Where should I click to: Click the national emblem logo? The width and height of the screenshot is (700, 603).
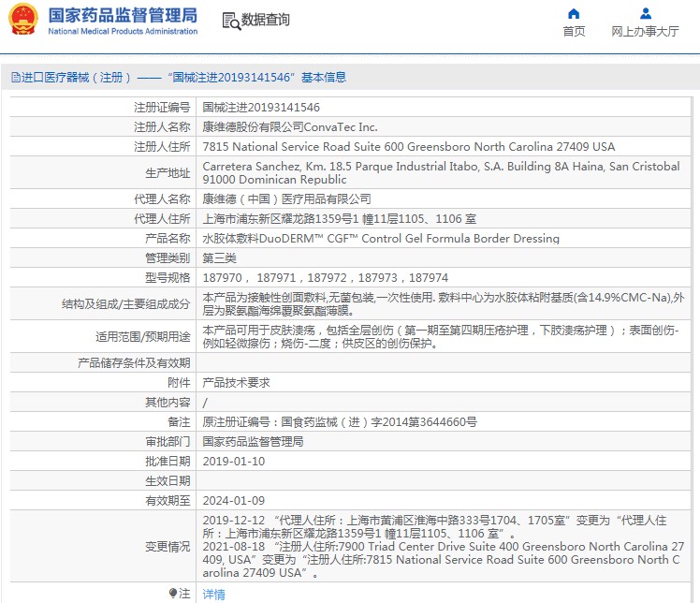[x=23, y=19]
